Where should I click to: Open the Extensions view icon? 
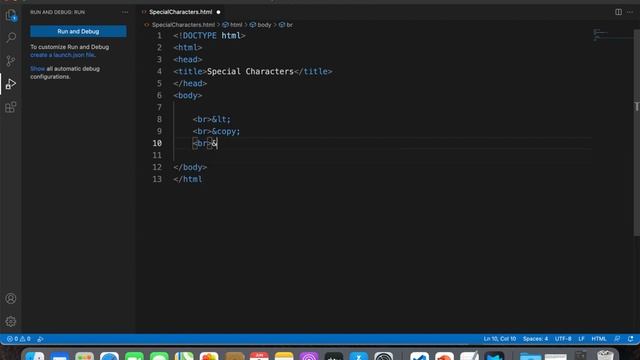11,107
